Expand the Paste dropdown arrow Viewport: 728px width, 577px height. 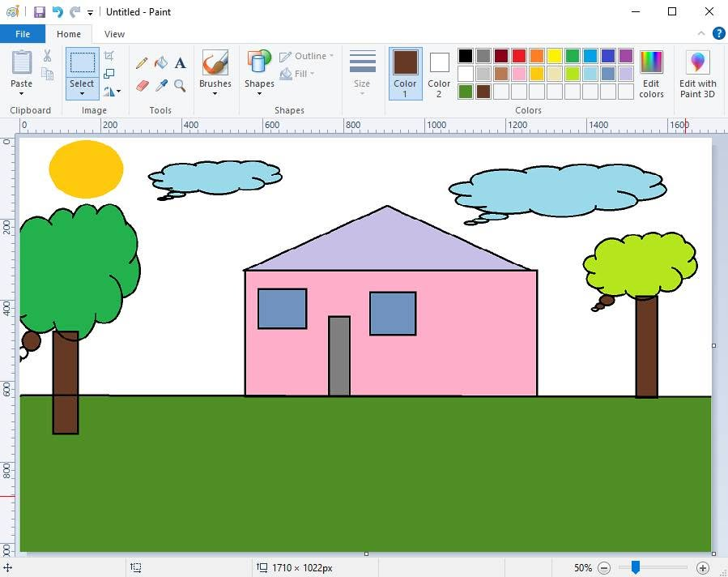click(21, 94)
